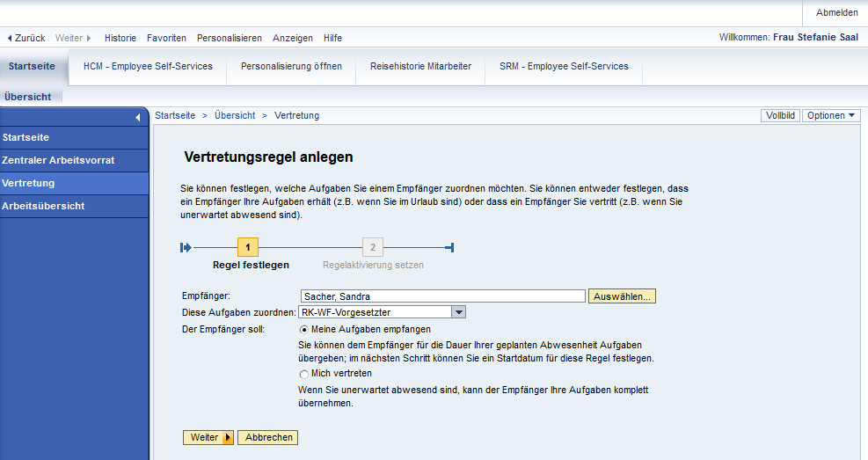Click the Zurück back arrow
The width and height of the screenshot is (868, 460).
(x=26, y=38)
